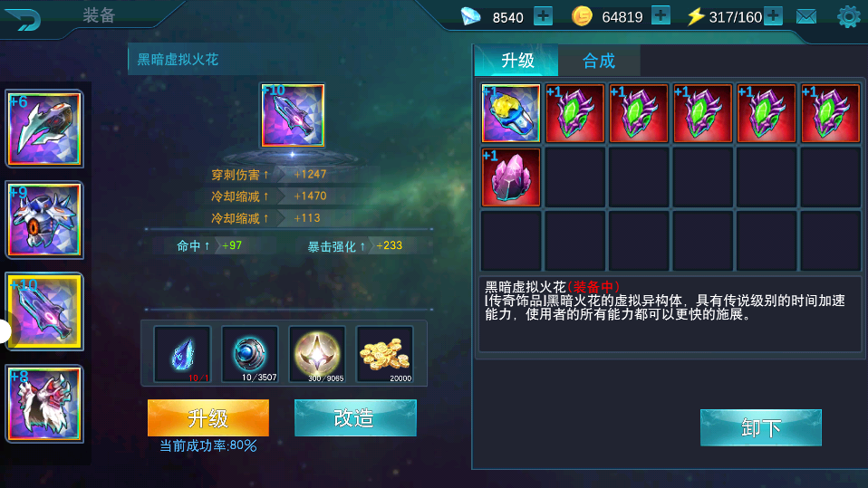Go back using the return arrow icon
Viewport: 868px width, 488px height.
23,19
